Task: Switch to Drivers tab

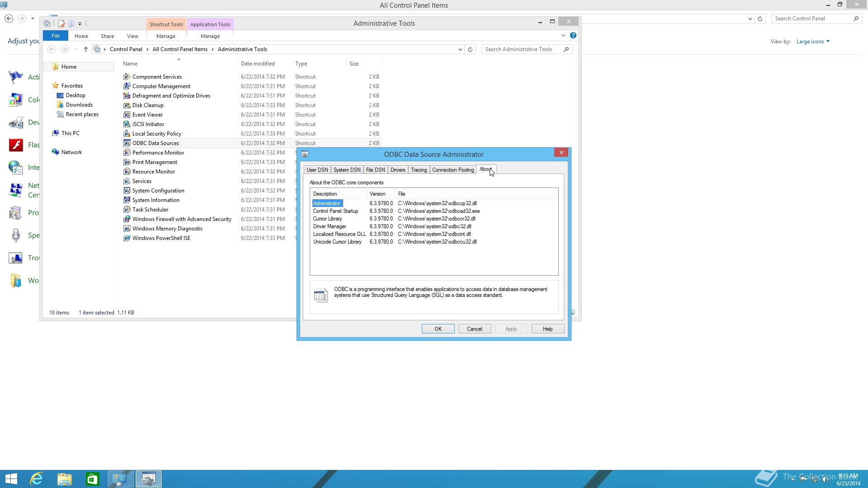Action: pyautogui.click(x=398, y=170)
